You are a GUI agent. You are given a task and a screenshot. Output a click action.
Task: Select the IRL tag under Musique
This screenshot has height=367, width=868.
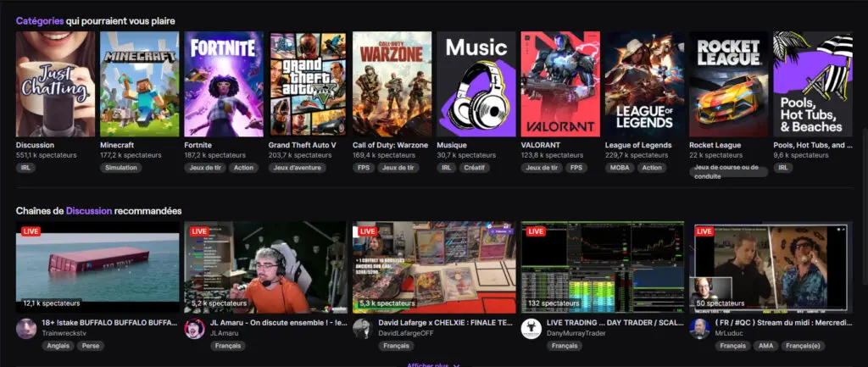coord(446,168)
